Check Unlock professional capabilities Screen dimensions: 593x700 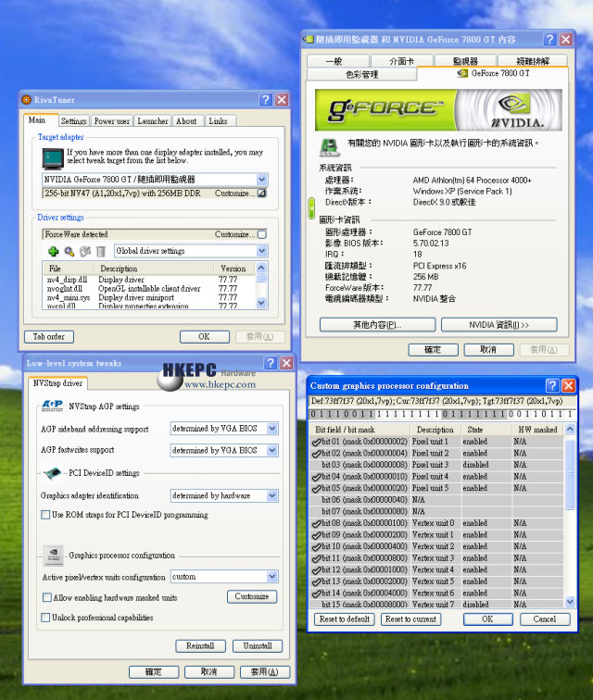point(45,618)
